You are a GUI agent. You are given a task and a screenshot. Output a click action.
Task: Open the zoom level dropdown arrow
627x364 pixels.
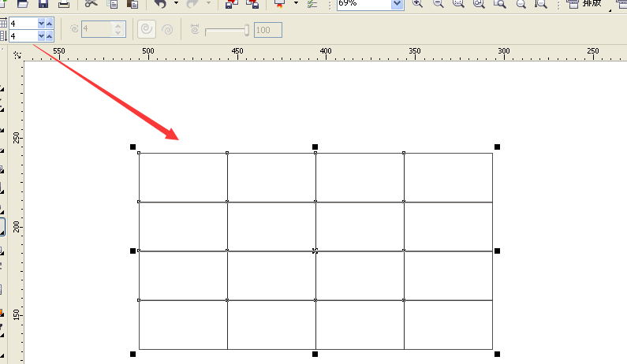tap(397, 4)
